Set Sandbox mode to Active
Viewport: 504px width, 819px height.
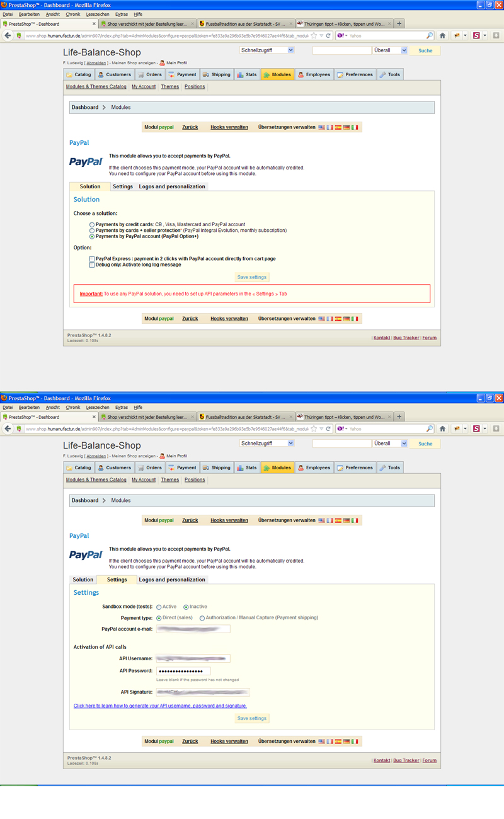tap(159, 607)
